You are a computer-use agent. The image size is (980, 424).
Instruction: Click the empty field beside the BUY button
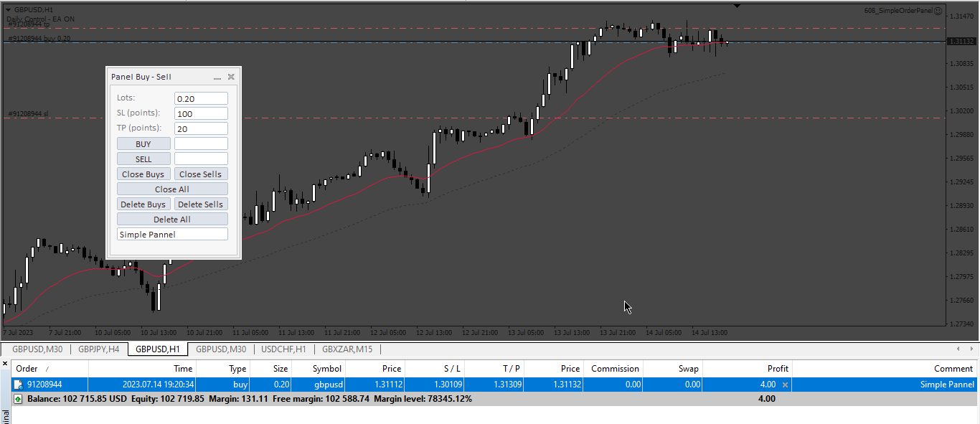[201, 143]
